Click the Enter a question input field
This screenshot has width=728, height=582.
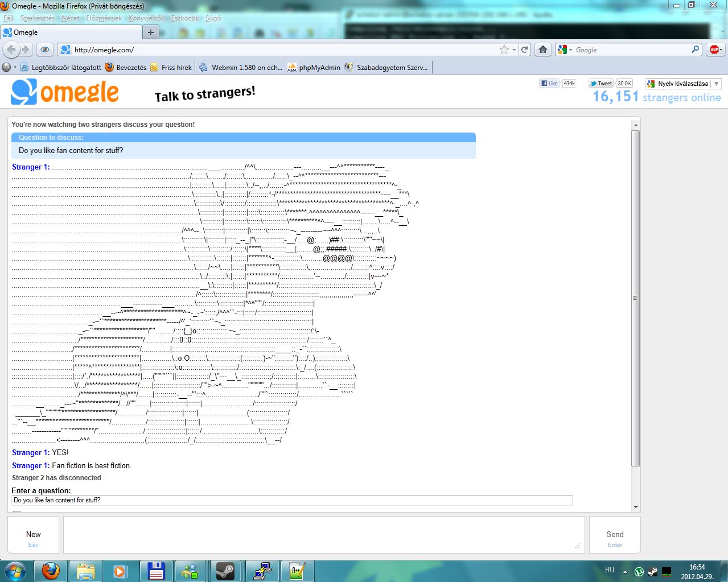pyautogui.click(x=291, y=500)
